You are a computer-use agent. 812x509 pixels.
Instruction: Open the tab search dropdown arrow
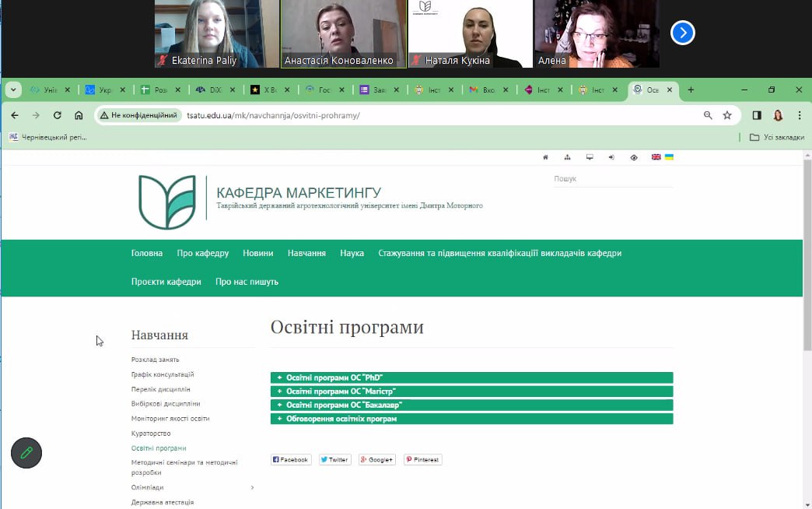tap(13, 90)
